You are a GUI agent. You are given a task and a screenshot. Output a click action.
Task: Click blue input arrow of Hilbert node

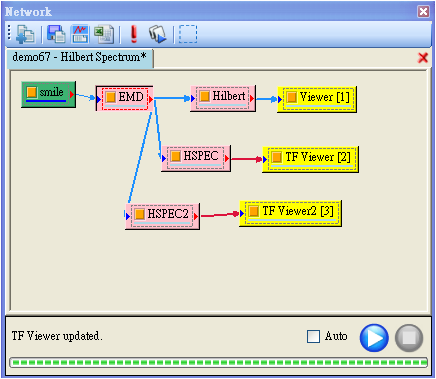point(193,99)
